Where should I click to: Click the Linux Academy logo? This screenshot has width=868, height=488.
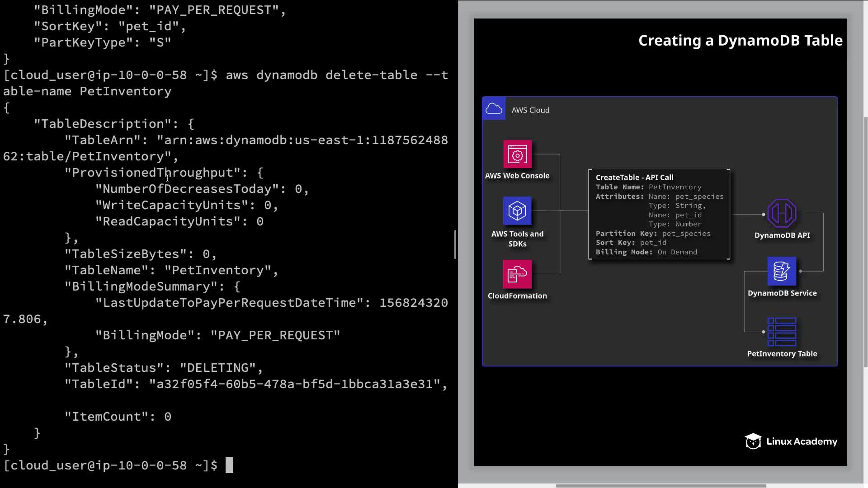coord(791,441)
